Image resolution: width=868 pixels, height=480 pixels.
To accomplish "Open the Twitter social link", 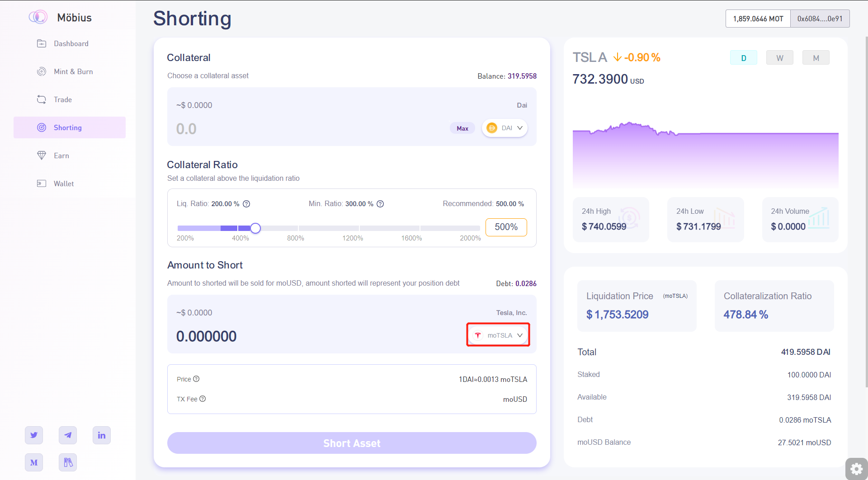I will [x=34, y=435].
